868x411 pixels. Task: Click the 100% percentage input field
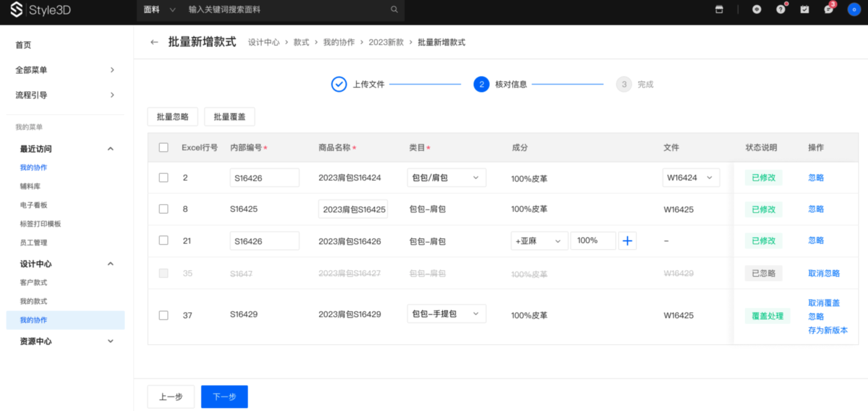pos(593,241)
